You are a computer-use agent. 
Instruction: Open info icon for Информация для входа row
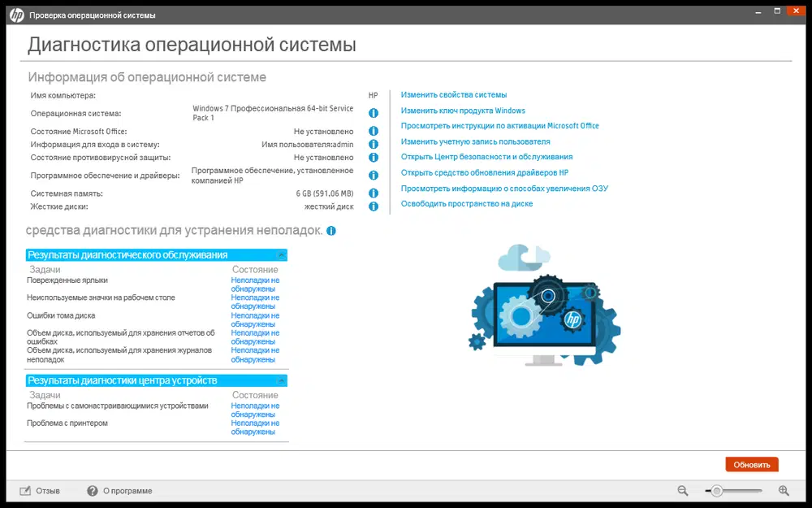[374, 144]
